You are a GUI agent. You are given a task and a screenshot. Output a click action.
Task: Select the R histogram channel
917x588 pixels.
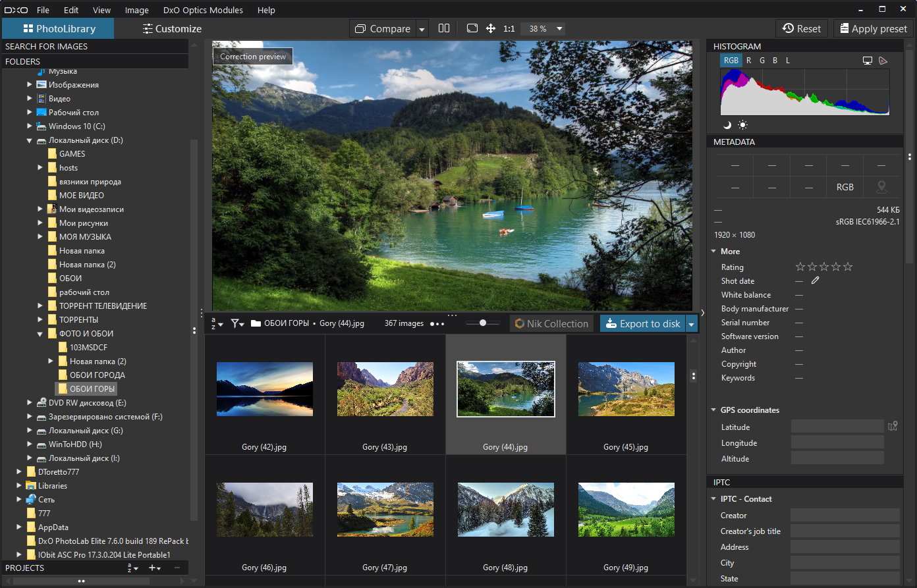pyautogui.click(x=748, y=61)
